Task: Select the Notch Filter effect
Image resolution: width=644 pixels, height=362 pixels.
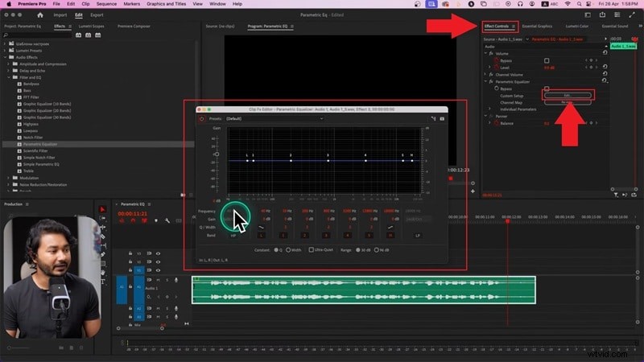Action: [33, 138]
